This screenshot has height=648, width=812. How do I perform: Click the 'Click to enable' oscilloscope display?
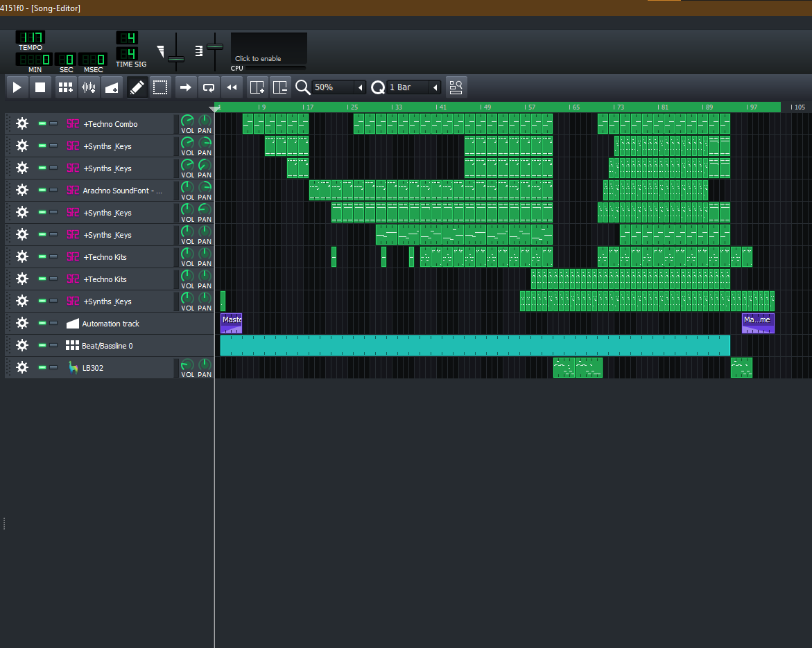click(269, 49)
